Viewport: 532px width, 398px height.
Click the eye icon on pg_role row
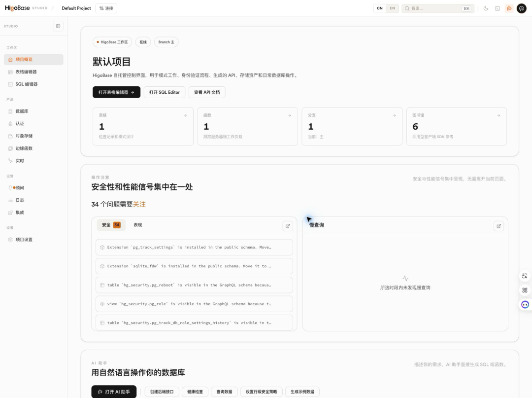[102, 304]
